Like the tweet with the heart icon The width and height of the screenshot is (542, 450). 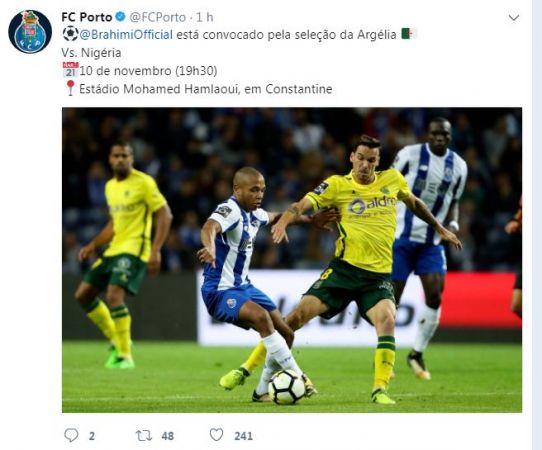click(217, 435)
